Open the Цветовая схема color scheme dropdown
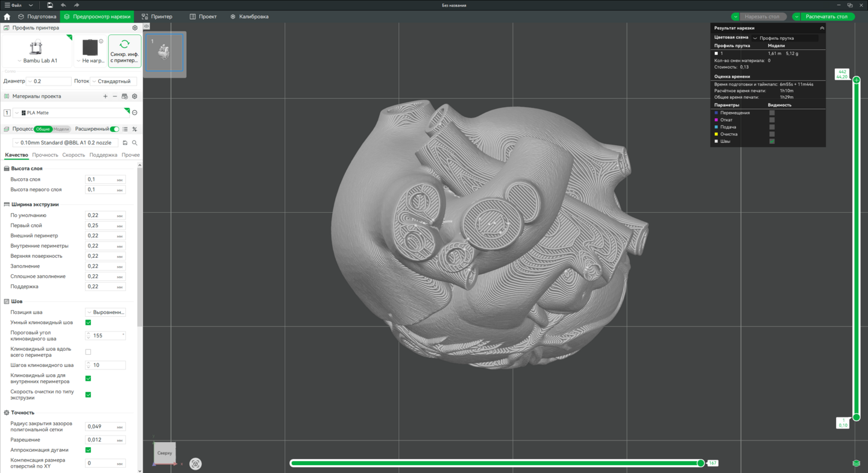868x473 pixels. (785, 38)
